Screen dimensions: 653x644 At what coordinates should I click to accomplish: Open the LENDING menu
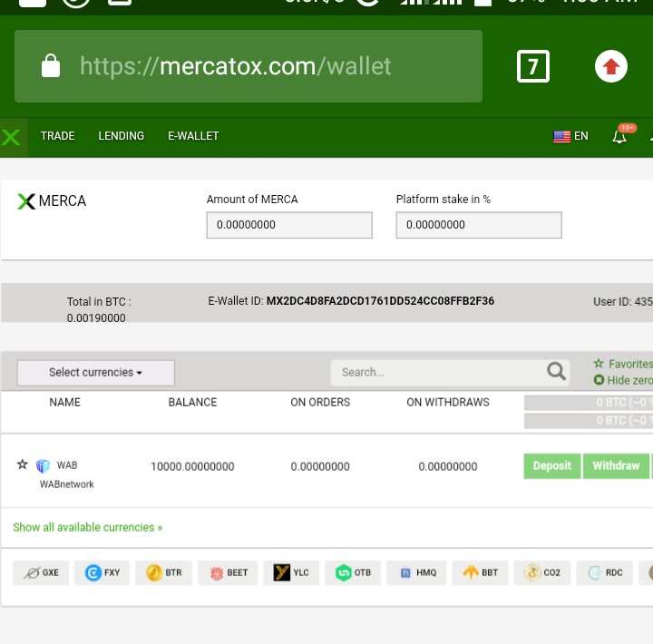pyautogui.click(x=122, y=136)
